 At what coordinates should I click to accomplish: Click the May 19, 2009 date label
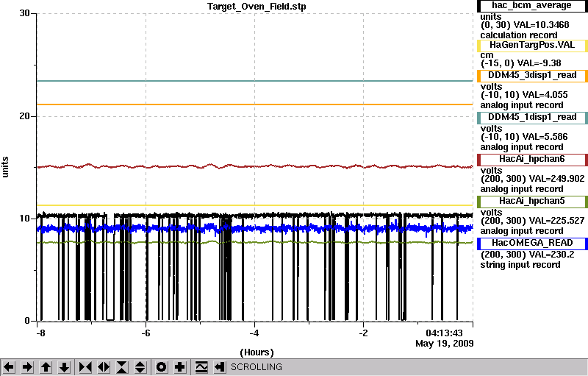coord(445,344)
